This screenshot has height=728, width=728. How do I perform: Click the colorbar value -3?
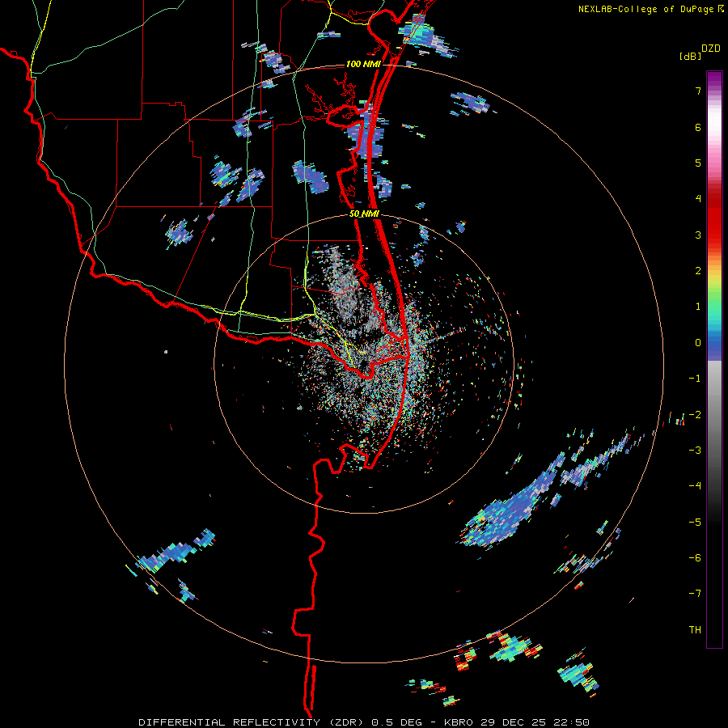pyautogui.click(x=695, y=451)
